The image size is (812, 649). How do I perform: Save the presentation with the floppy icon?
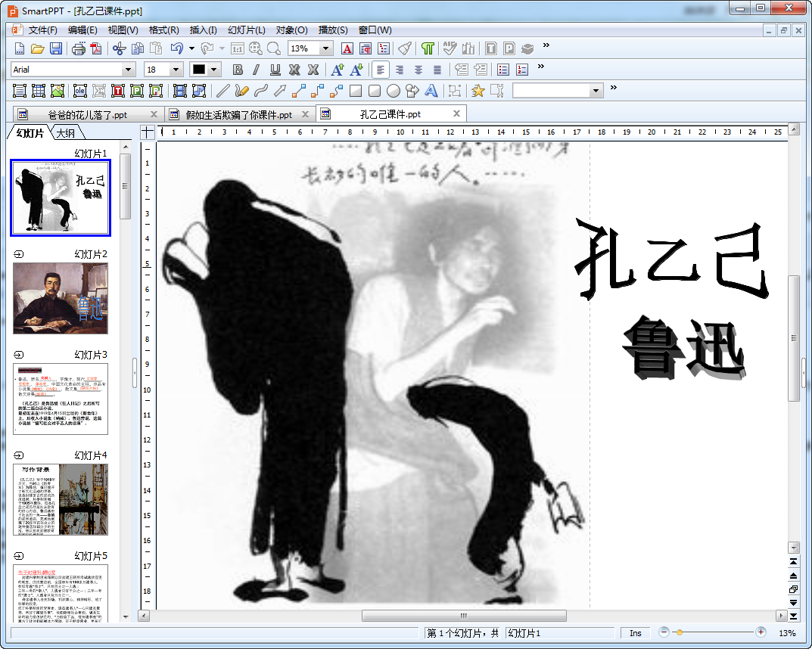tap(56, 48)
